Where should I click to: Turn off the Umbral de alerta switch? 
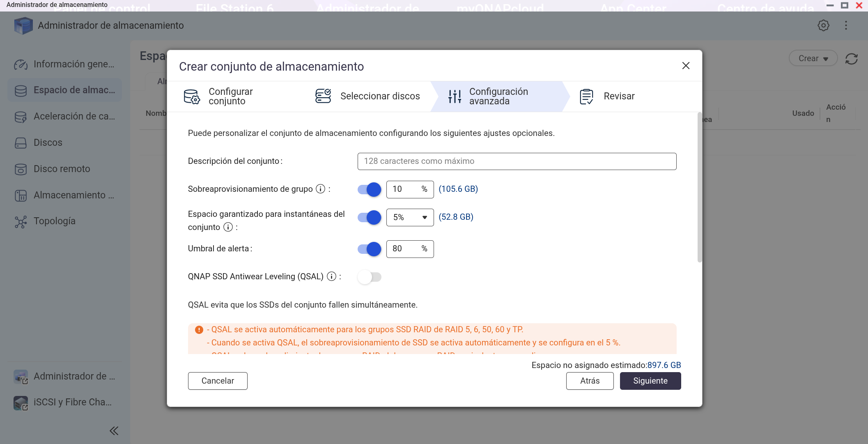click(369, 249)
